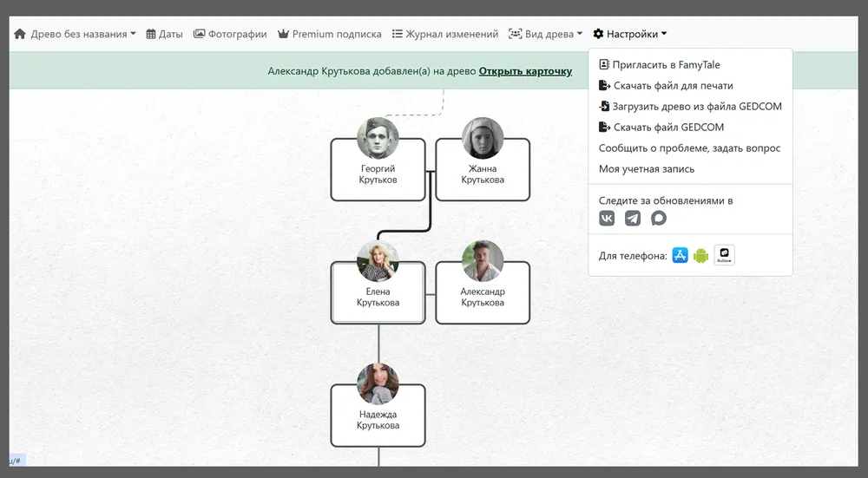This screenshot has width=868, height=478.
Task: Click the Premium подписка crown icon
Action: (x=283, y=34)
